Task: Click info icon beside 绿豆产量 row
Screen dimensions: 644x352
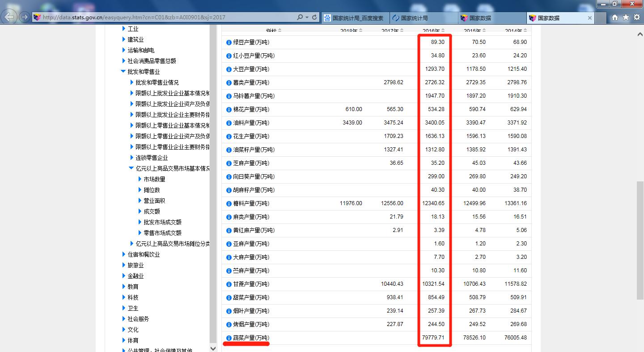Action: pos(229,43)
